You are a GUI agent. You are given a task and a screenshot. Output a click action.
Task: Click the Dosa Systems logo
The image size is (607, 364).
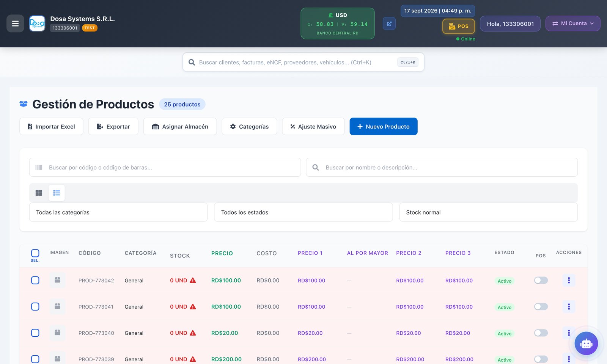[x=37, y=24]
